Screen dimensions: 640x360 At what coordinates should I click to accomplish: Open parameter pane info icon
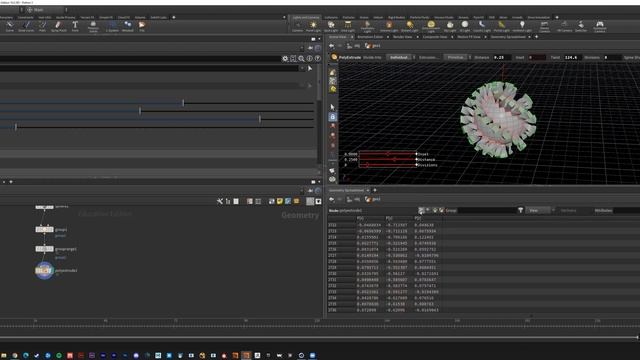coord(309,59)
